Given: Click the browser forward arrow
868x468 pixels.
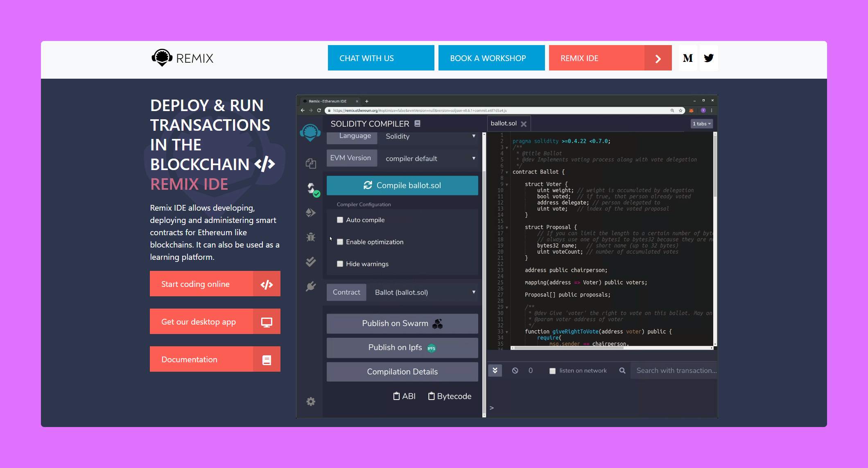Looking at the screenshot, I should [x=311, y=110].
